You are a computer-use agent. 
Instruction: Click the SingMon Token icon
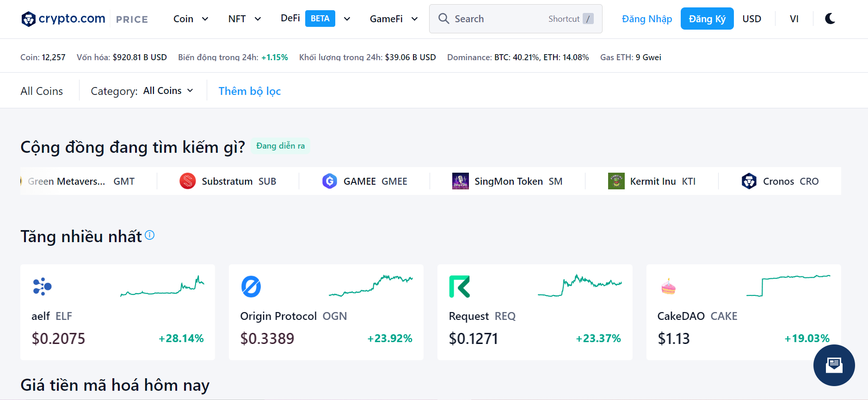click(x=460, y=181)
